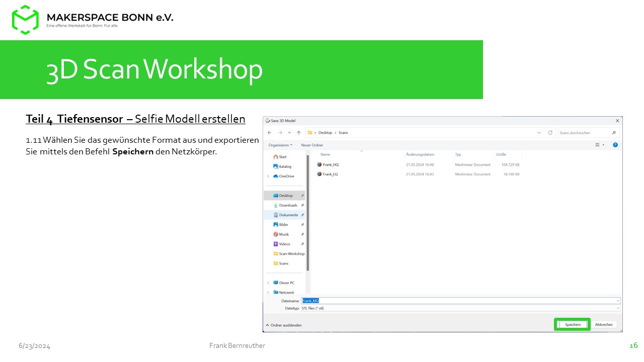Select OneDrive in sidebar
This screenshot has width=644, height=362.
point(284,176)
